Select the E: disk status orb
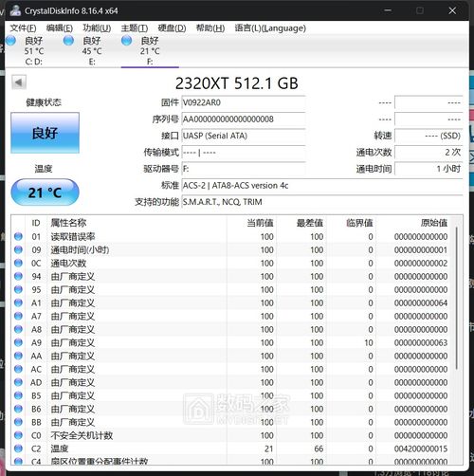Viewport: 474px width, 476px height. (x=68, y=41)
